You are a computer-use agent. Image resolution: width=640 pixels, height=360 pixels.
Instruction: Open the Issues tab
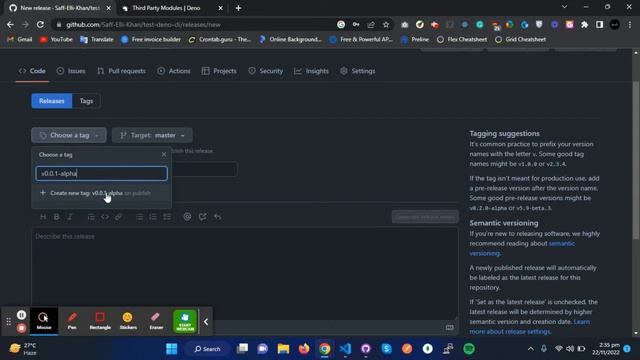[x=71, y=71]
